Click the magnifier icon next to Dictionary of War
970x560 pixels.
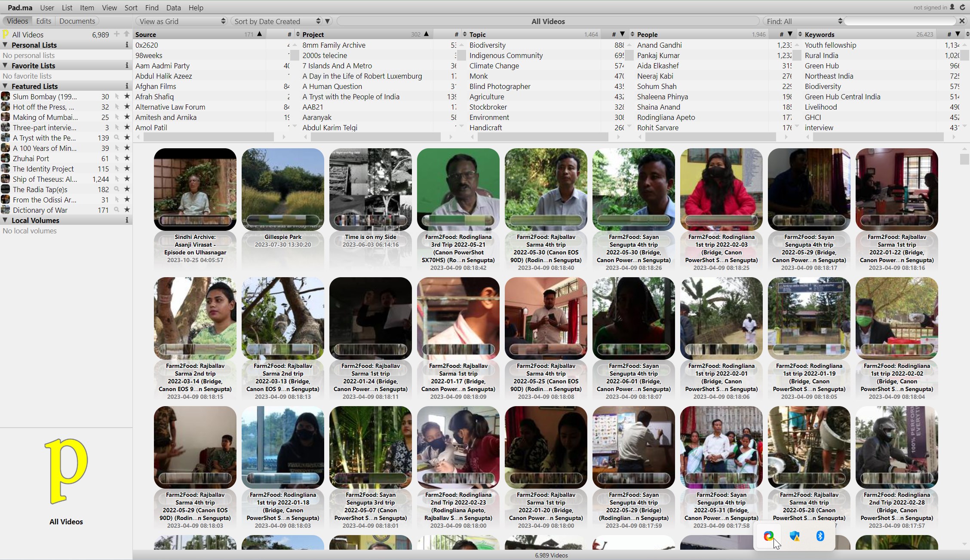point(117,210)
